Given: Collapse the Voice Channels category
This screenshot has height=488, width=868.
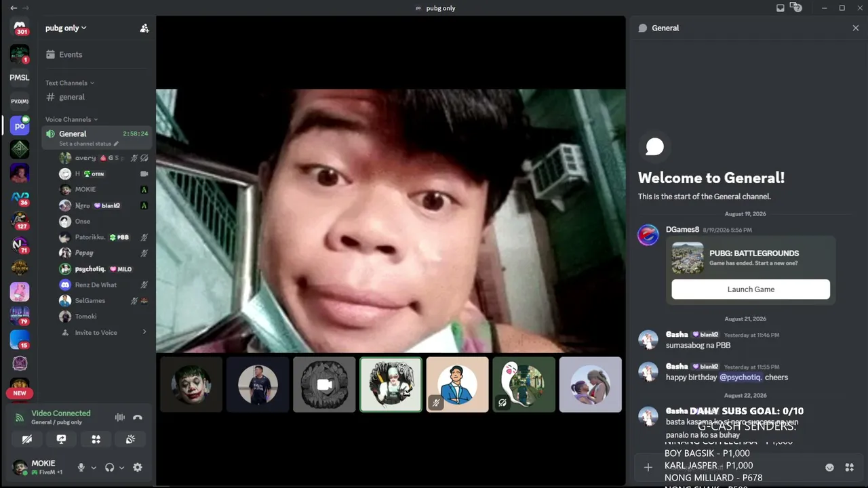Looking at the screenshot, I should (72, 119).
